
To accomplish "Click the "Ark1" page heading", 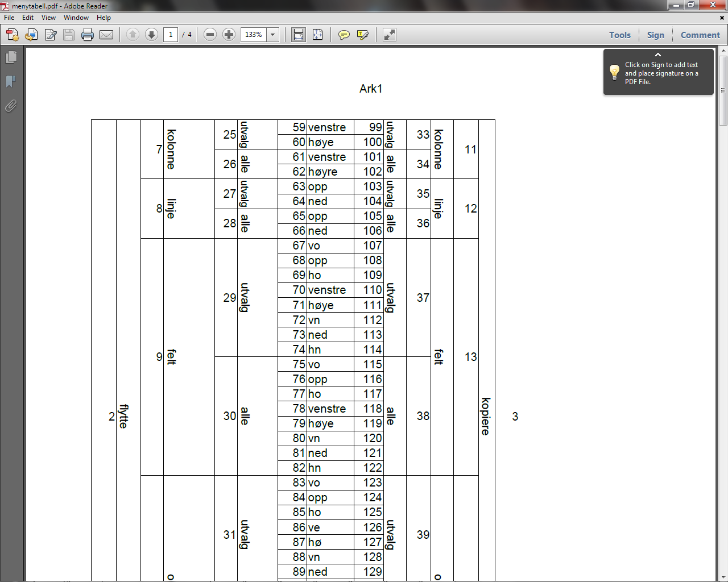I will (x=371, y=89).
